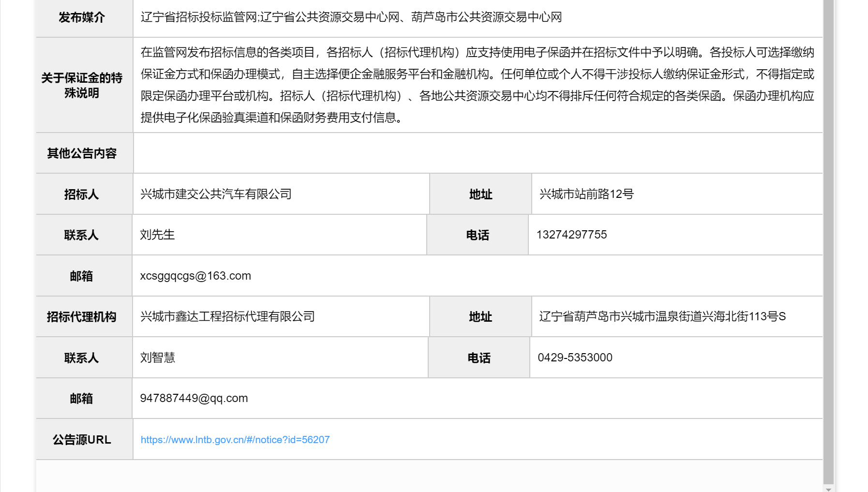
Task: Click the scrollbar down arrow
Action: coord(828,489)
